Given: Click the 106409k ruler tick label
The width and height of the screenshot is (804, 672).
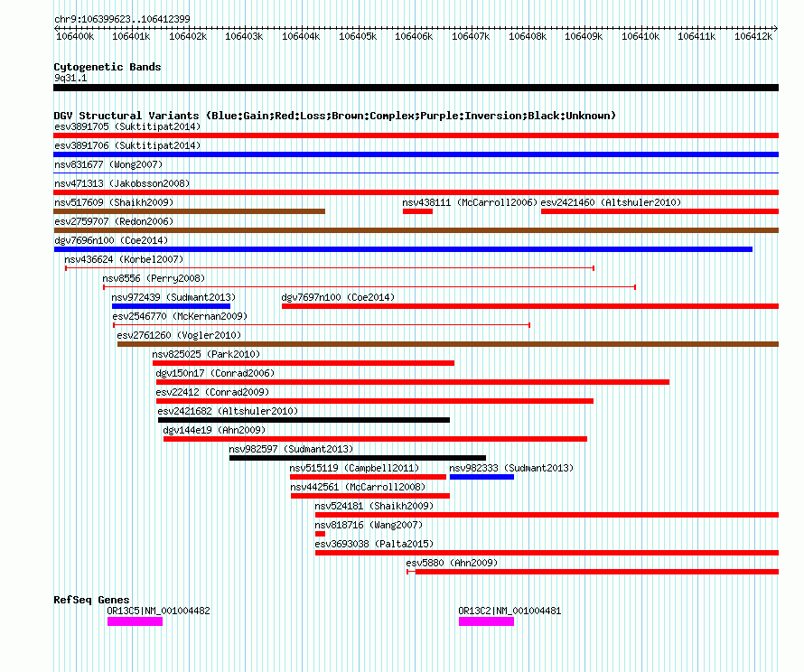Looking at the screenshot, I should click(x=584, y=36).
